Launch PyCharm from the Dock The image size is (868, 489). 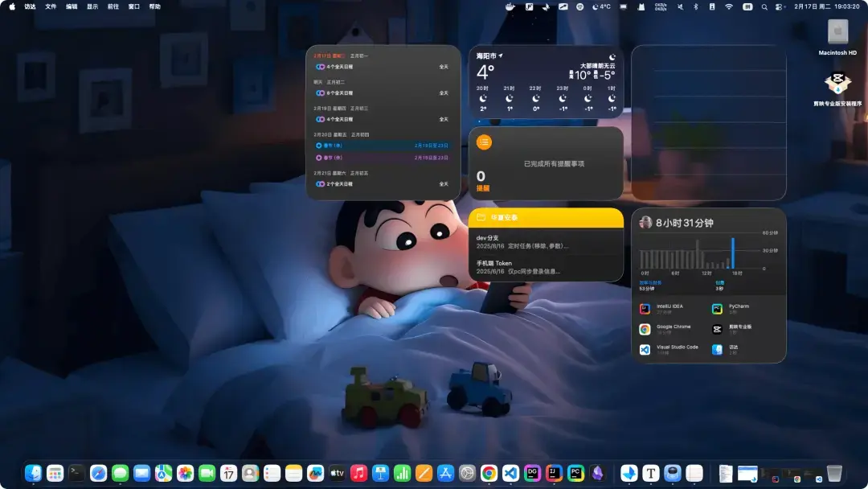coord(574,472)
